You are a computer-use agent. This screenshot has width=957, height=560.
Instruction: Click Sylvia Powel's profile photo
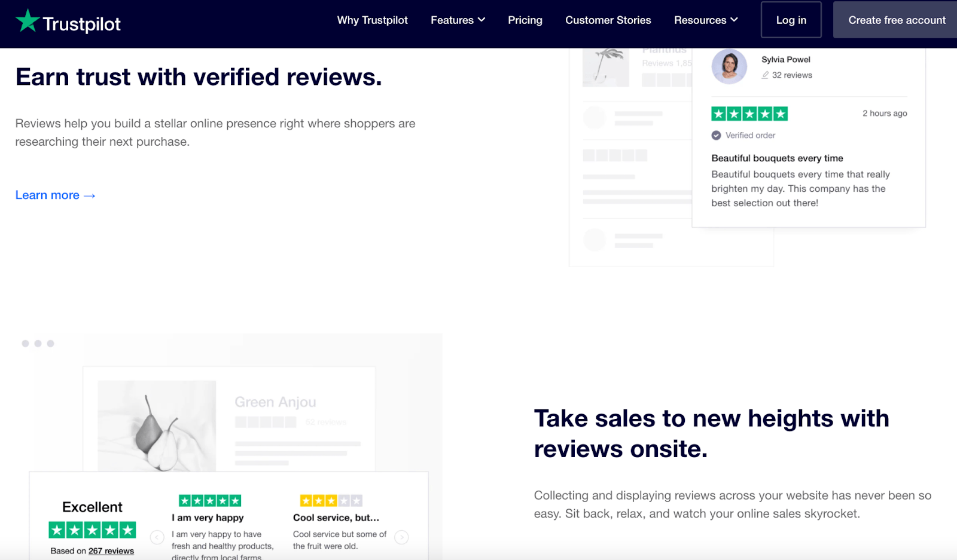tap(729, 66)
